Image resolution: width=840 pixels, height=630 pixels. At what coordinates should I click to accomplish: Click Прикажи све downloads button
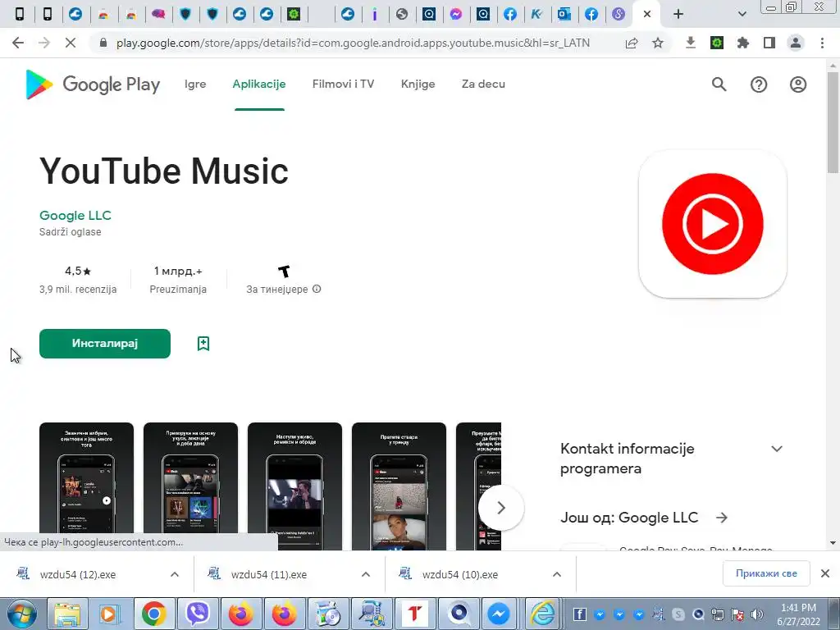click(x=766, y=573)
